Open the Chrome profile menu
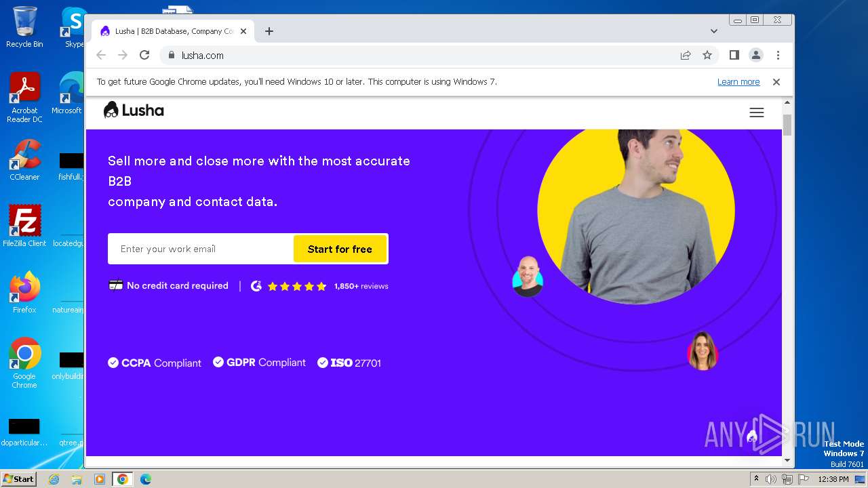Image resolution: width=868 pixels, height=488 pixels. click(756, 55)
